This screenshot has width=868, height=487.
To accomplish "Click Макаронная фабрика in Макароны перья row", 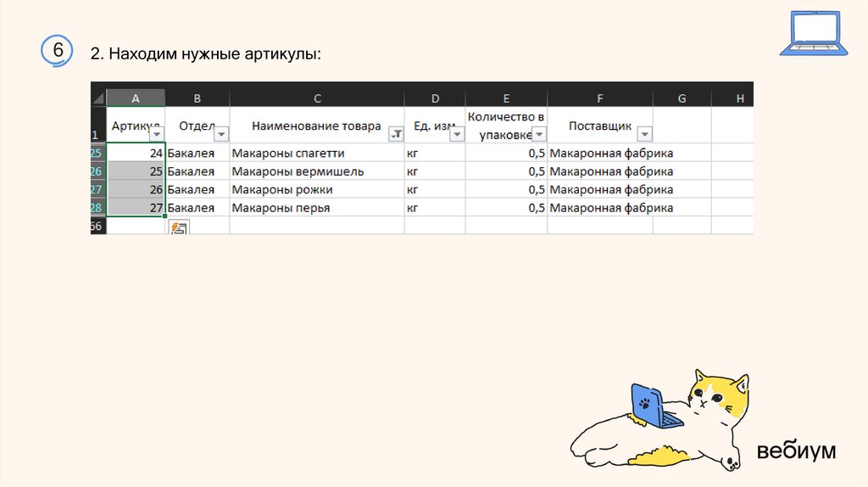I will pyautogui.click(x=600, y=207).
